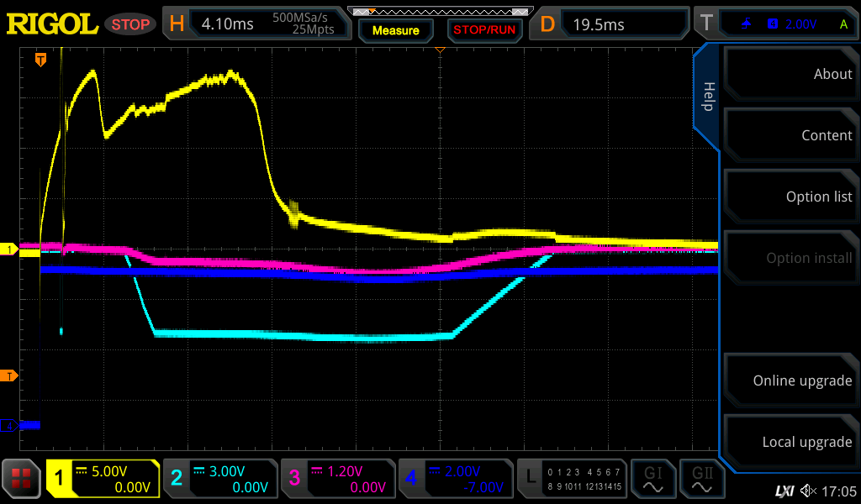Toggle channel 1 with 5.00V scale
Image resolution: width=861 pixels, height=504 pixels.
(x=103, y=479)
